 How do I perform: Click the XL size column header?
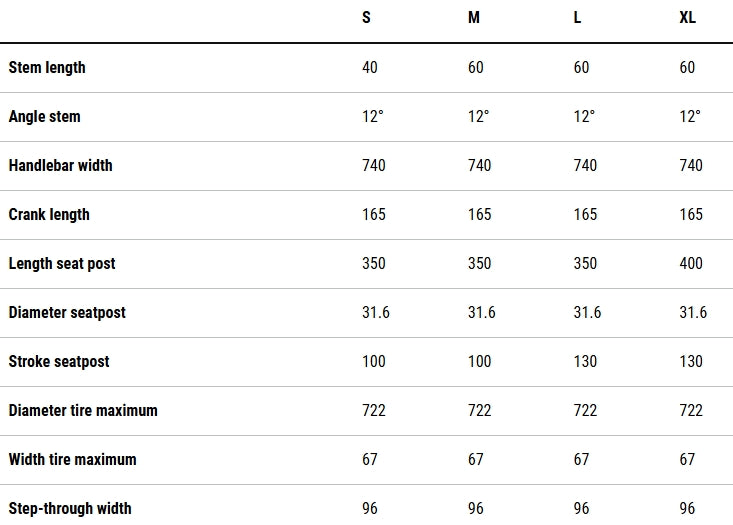point(688,19)
